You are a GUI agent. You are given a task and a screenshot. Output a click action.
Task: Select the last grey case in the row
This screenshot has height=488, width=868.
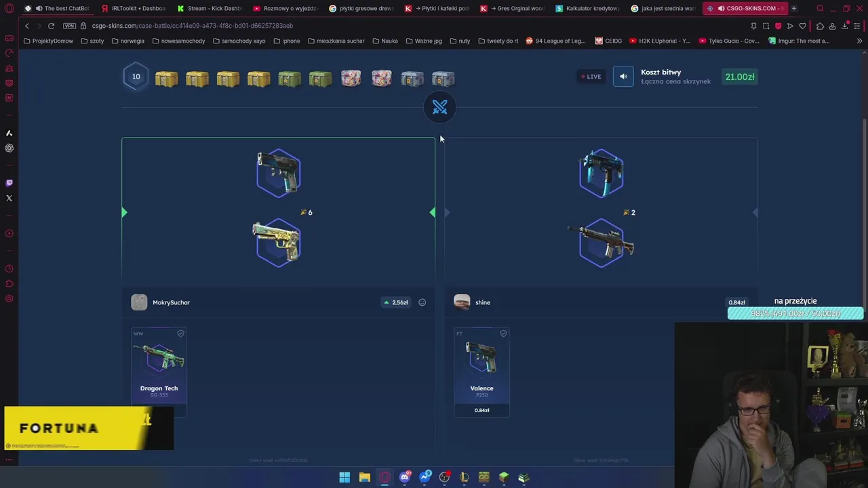tap(443, 79)
